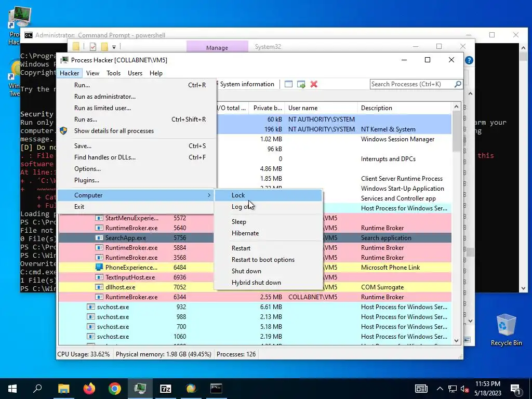Switch to Command Prompt taskbar icon

tap(216, 389)
